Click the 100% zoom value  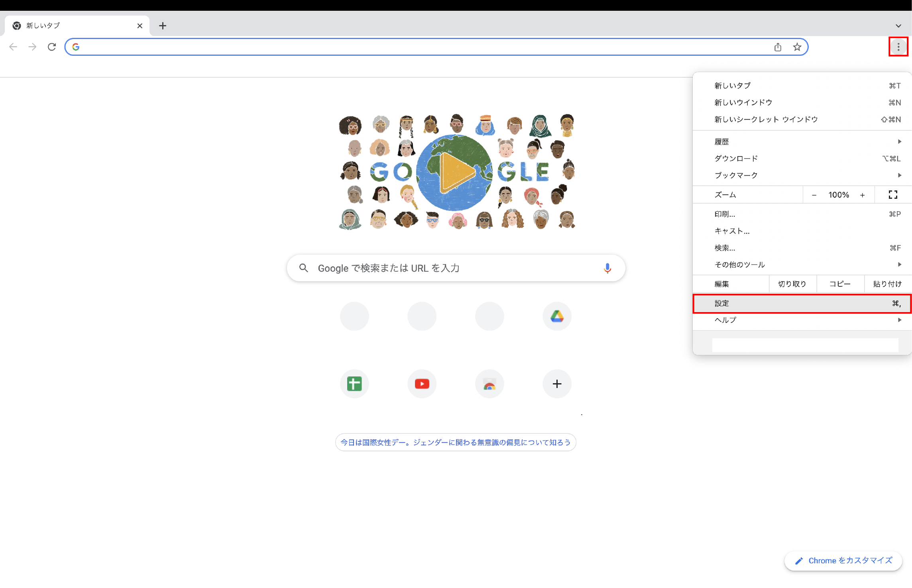pyautogui.click(x=839, y=195)
